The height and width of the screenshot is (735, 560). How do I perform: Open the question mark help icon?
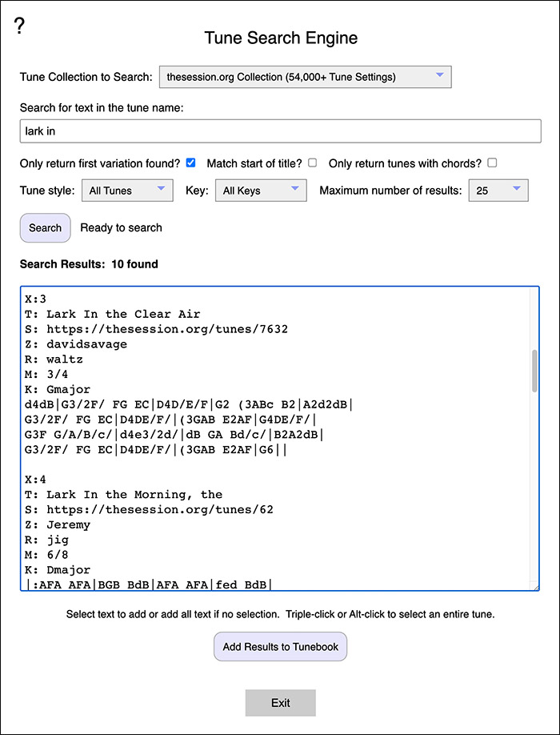click(18, 26)
